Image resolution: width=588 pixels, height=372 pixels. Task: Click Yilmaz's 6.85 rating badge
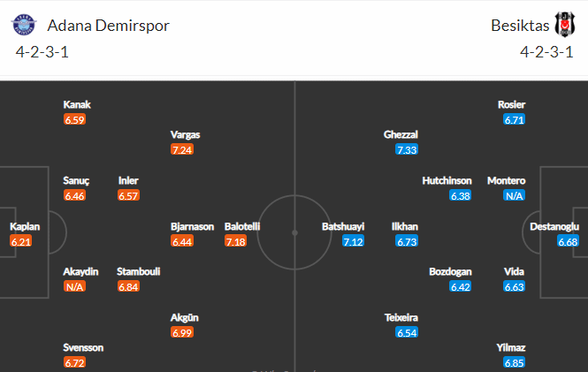(514, 362)
